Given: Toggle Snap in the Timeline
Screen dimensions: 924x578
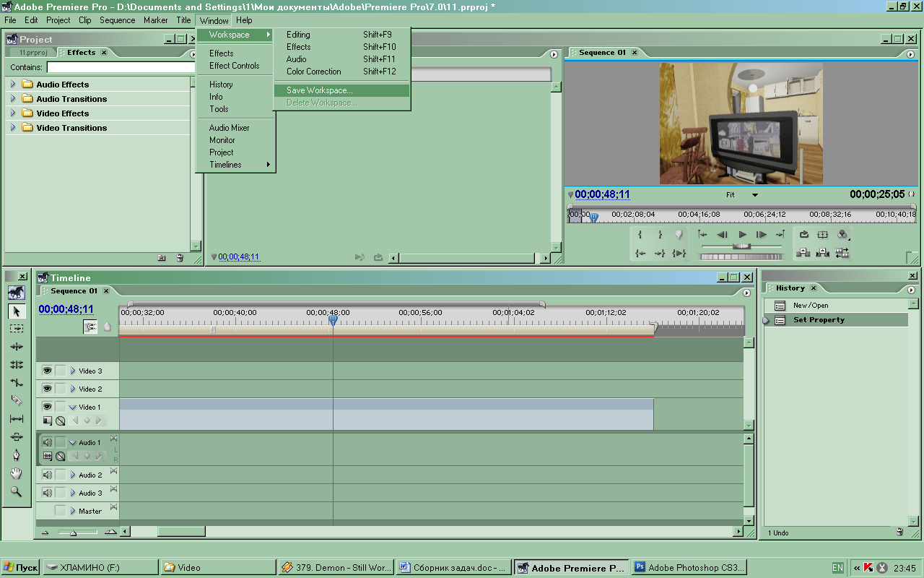Looking at the screenshot, I should pyautogui.click(x=91, y=327).
